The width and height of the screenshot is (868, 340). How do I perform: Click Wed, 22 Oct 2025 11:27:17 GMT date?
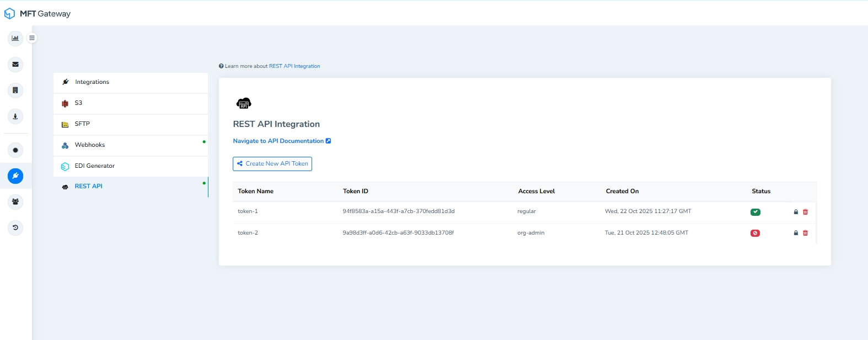tap(648, 211)
